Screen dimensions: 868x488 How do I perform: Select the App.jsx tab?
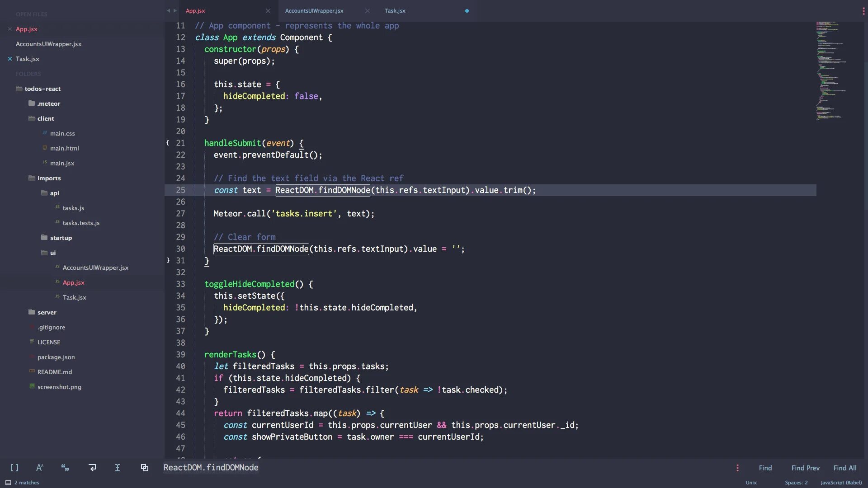[196, 11]
